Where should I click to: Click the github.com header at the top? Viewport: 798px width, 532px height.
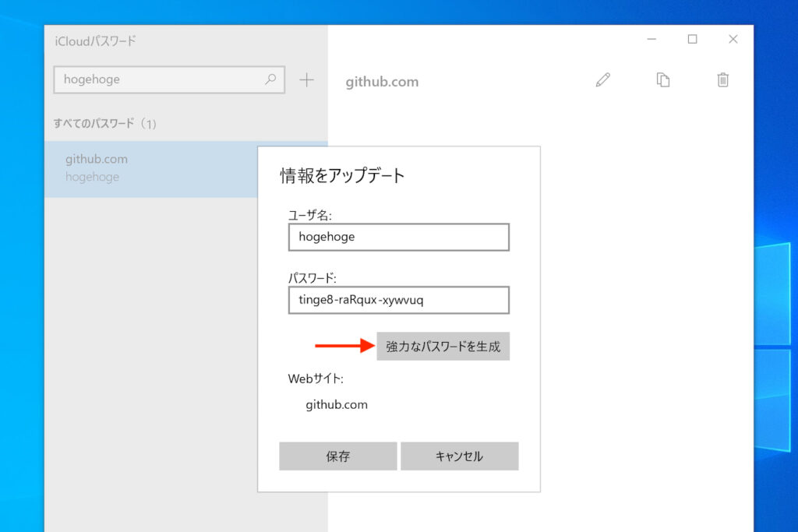click(x=381, y=80)
